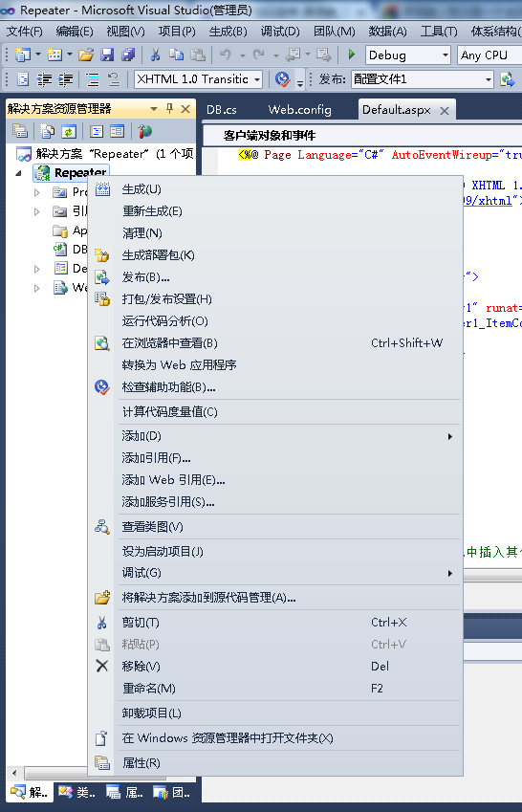Choose 移除(V) from the context menu
Screen dimensions: 522x812
[x=275, y=667]
